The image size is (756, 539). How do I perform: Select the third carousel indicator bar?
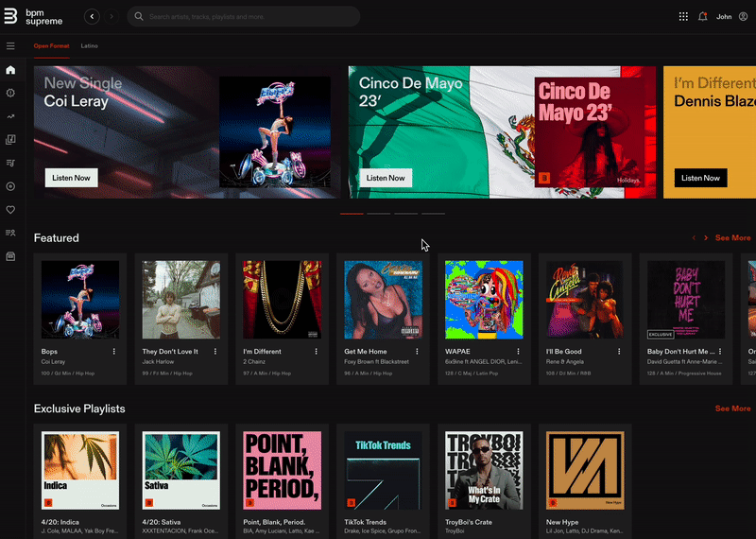pos(406,214)
